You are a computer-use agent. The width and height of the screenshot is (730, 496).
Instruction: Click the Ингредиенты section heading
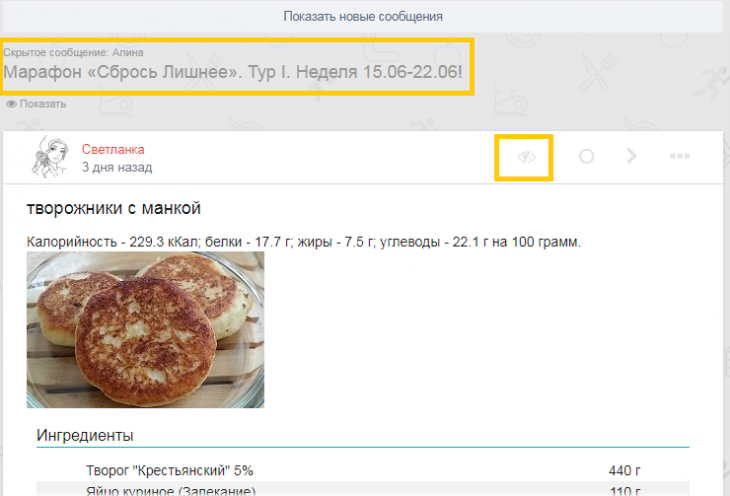pos(85,436)
